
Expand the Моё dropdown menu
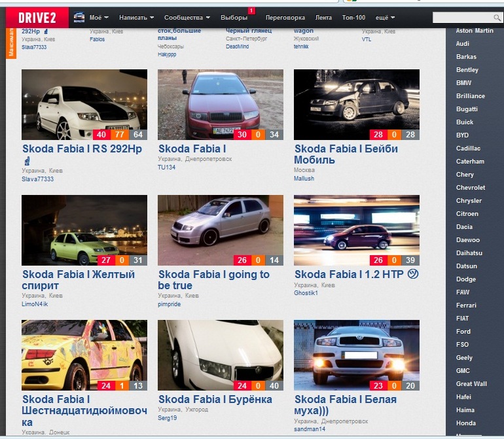click(x=99, y=18)
